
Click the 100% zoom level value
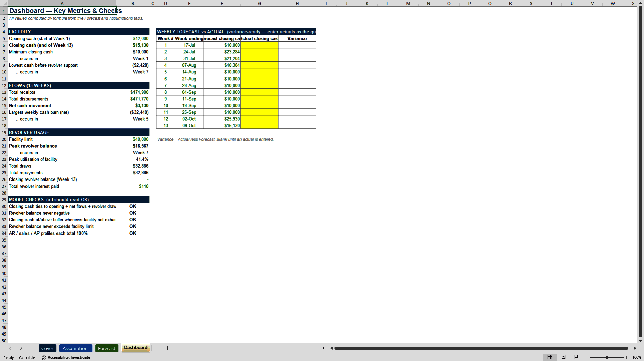pos(637,357)
